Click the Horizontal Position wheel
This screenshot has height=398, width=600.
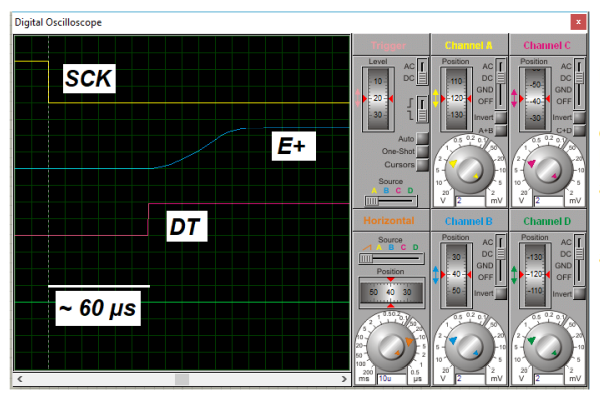coord(391,292)
